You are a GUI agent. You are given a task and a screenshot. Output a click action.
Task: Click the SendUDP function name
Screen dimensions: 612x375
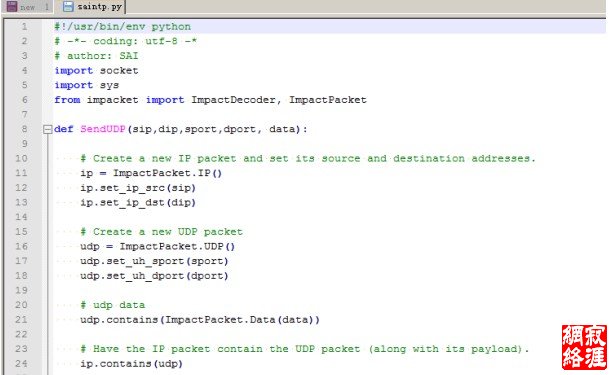click(x=103, y=129)
